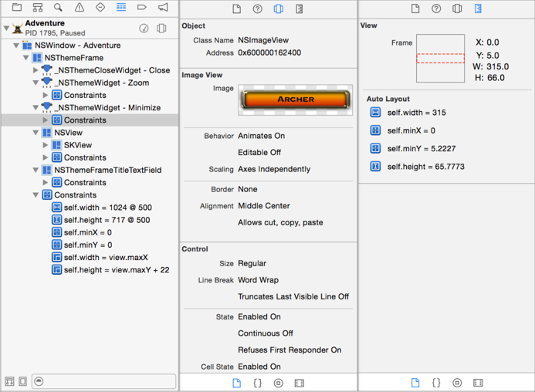Open the Breakpoint navigator icon

coord(142,7)
